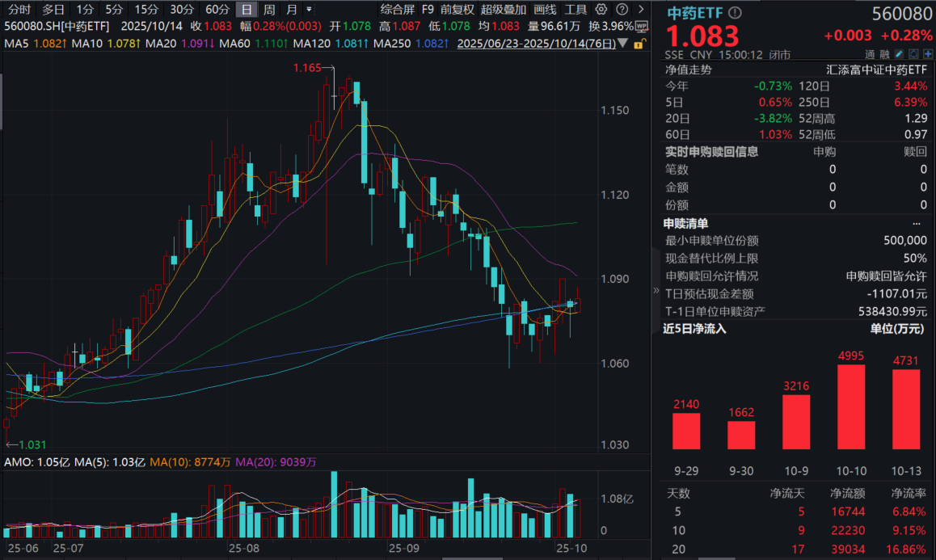The width and height of the screenshot is (936, 560).
Task: Click the info icon beside 中药ETF
Action: click(x=734, y=14)
